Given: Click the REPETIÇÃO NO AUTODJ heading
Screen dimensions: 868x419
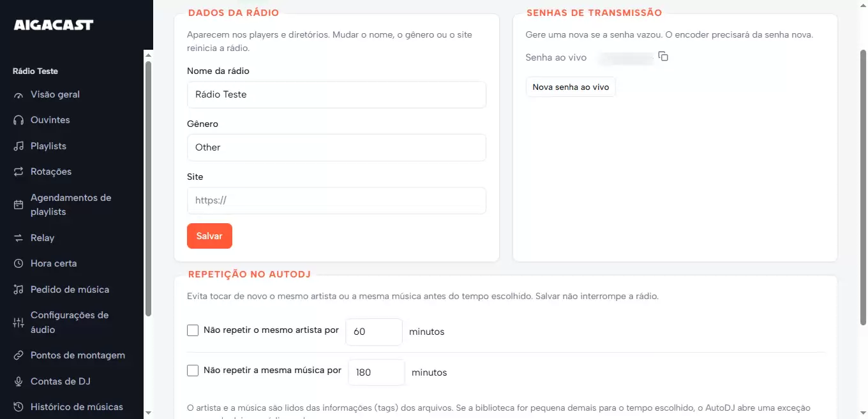Looking at the screenshot, I should 250,274.
